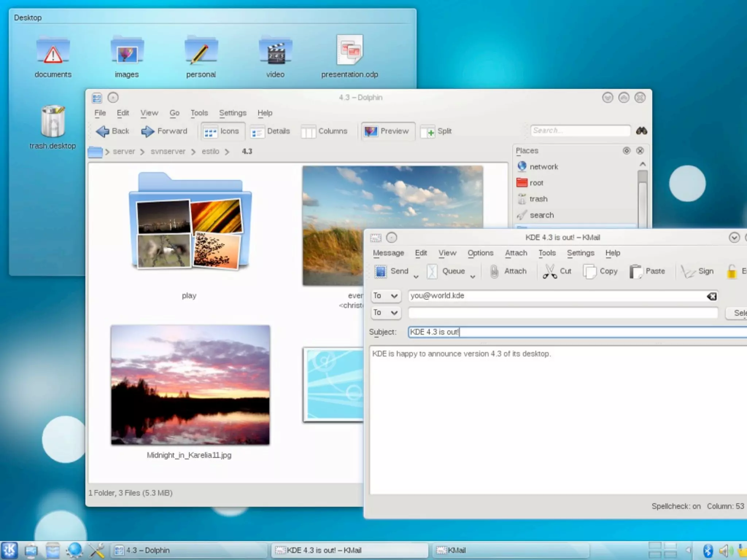Click the Copy toolbar button in KMail

(x=600, y=271)
